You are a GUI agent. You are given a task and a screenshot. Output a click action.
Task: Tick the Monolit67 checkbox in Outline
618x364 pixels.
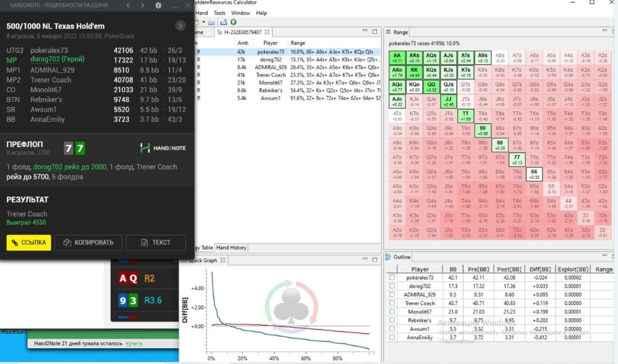(392, 311)
